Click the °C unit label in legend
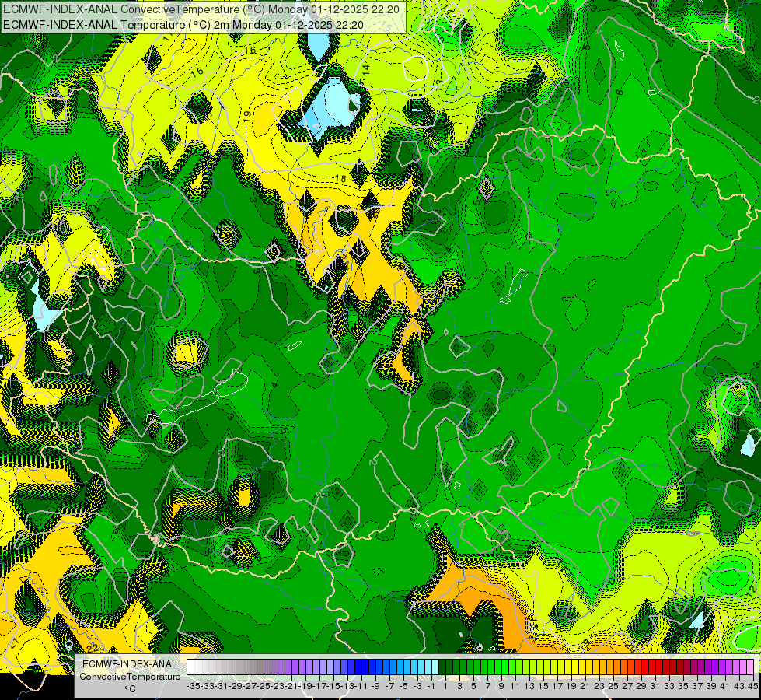This screenshot has height=700, width=761. (x=130, y=689)
